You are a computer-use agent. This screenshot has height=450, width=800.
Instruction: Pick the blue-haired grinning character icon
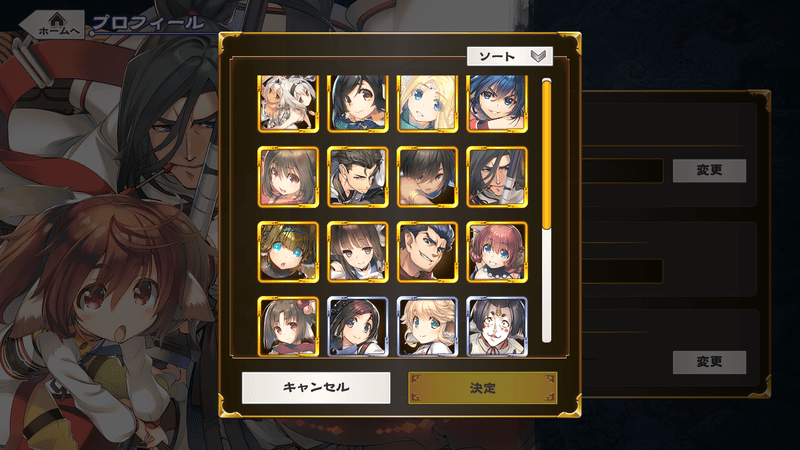click(497, 104)
